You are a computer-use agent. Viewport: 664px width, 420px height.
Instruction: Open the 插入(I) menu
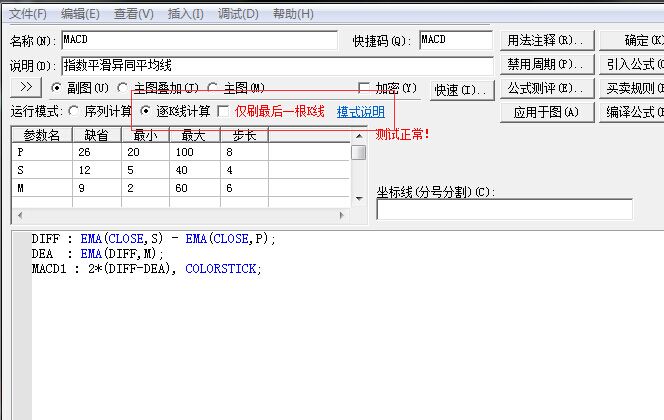click(x=183, y=14)
